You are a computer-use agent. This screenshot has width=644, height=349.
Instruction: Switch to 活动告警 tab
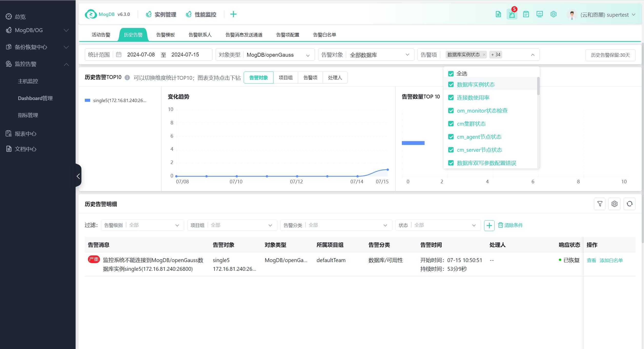(101, 35)
